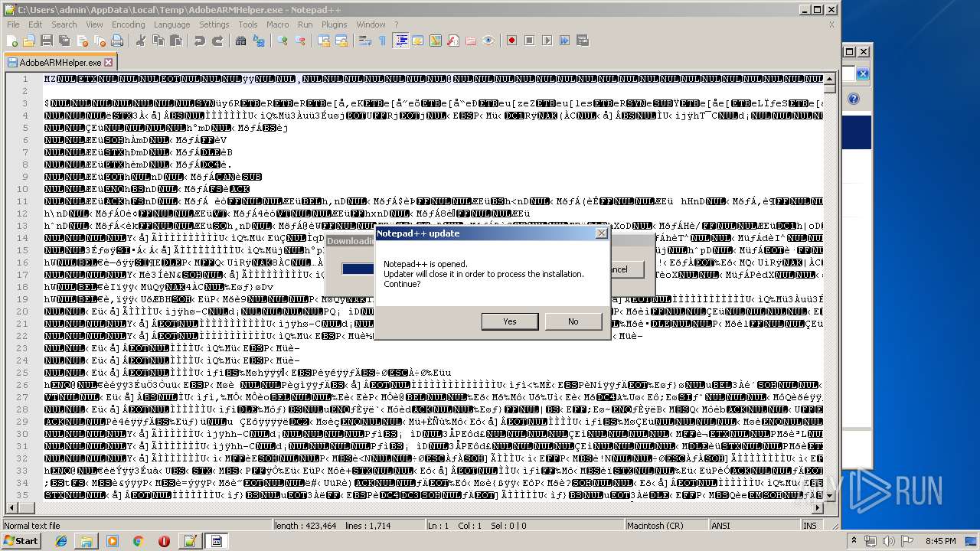Open the Plugins menu
This screenshot has height=551, width=980.
335,24
